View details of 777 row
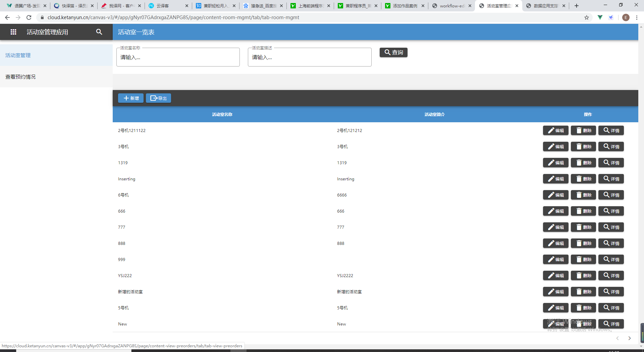 (611, 227)
